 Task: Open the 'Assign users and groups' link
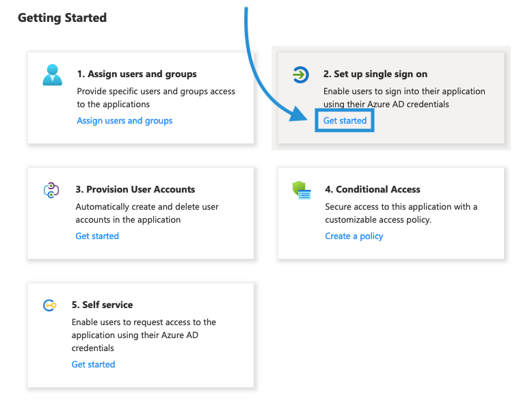click(x=124, y=121)
